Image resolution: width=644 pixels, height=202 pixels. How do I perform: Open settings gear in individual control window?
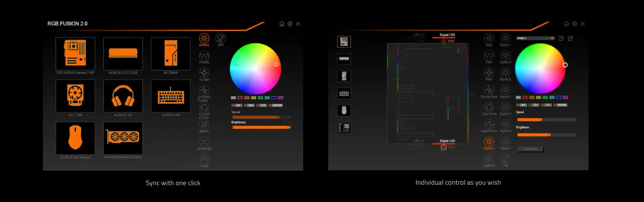click(575, 24)
